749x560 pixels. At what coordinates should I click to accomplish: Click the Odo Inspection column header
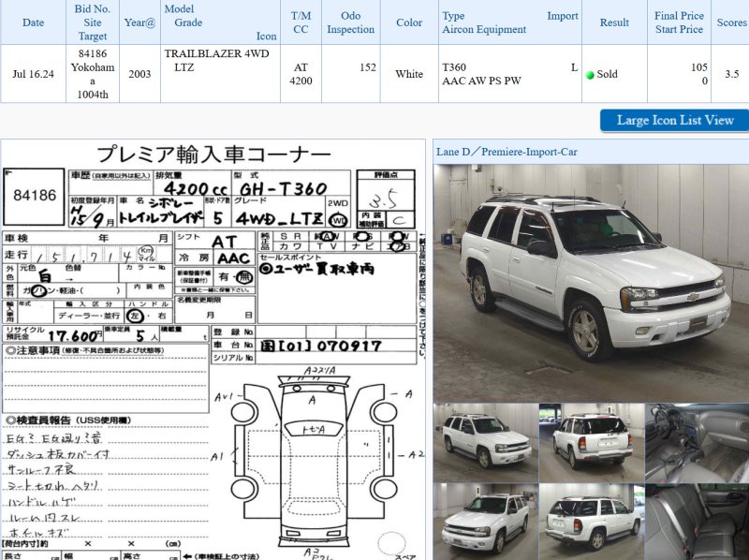pos(350,22)
